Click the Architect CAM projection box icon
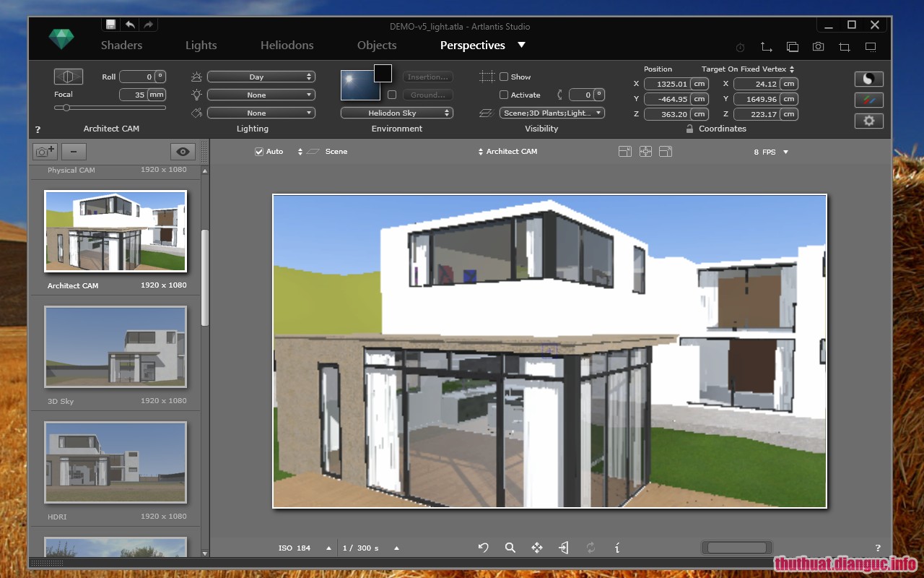This screenshot has width=924, height=578. (69, 77)
